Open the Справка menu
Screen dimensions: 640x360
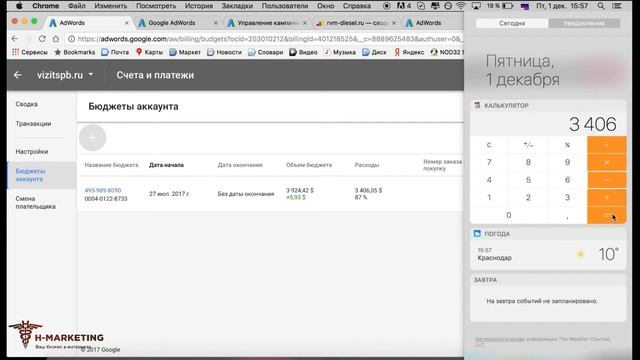click(x=357, y=6)
